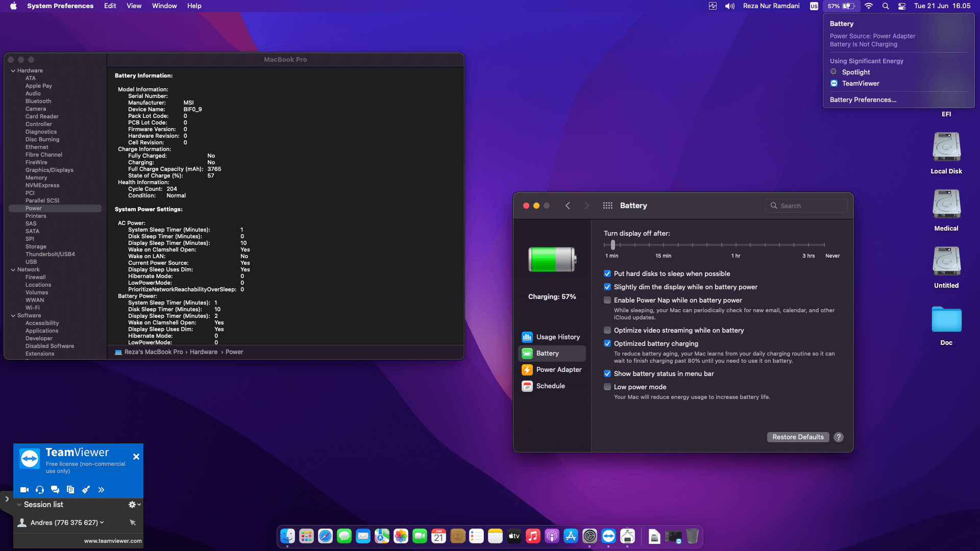Click remote control cursor icon for Andres
The height and width of the screenshot is (551, 980).
(133, 522)
